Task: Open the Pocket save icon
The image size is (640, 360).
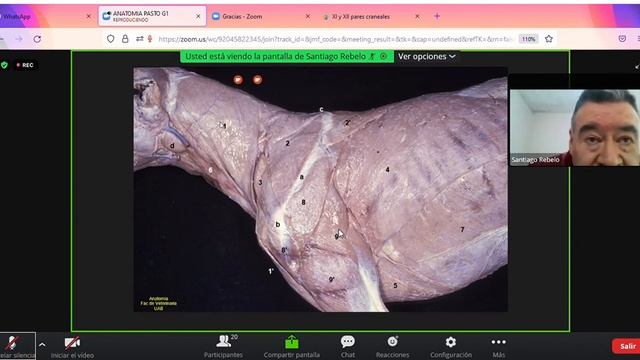Action: click(622, 39)
